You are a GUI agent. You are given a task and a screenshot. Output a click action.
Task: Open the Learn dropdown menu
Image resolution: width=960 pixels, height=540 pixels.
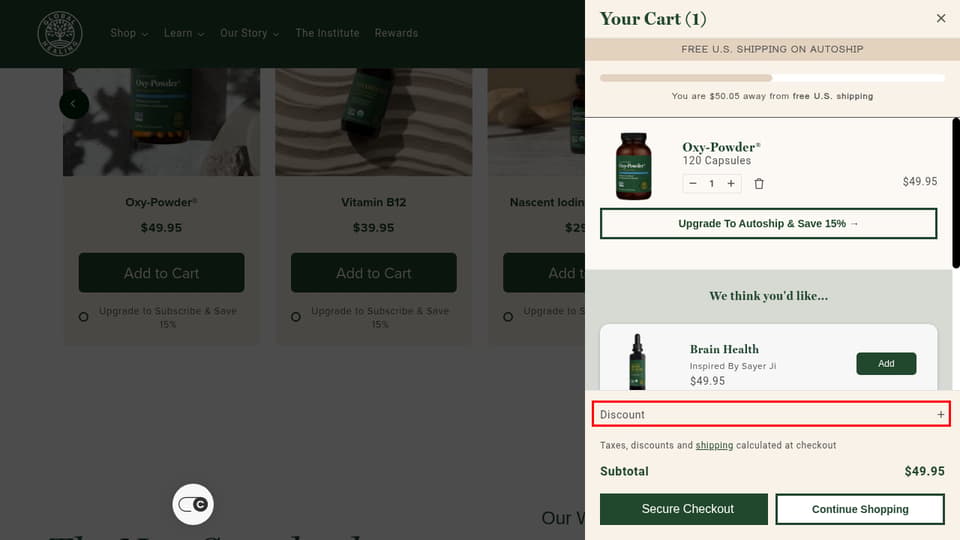(184, 33)
